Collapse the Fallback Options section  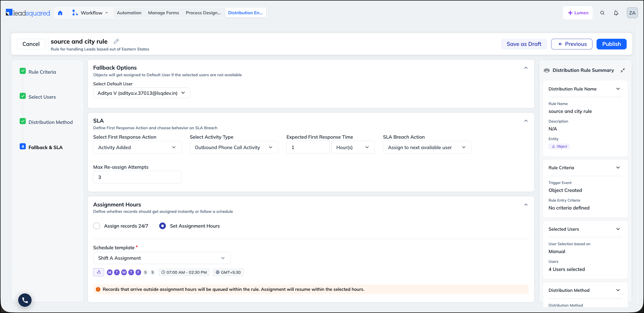(526, 68)
